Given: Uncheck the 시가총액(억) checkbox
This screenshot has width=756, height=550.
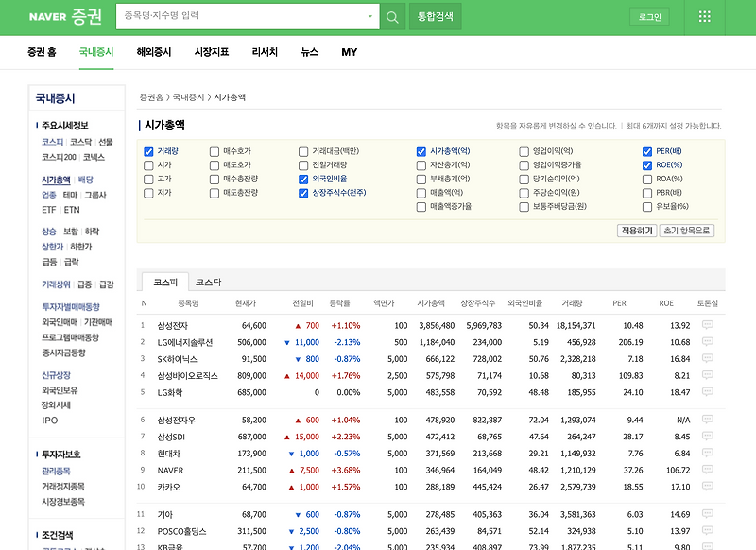Looking at the screenshot, I should [x=421, y=152].
